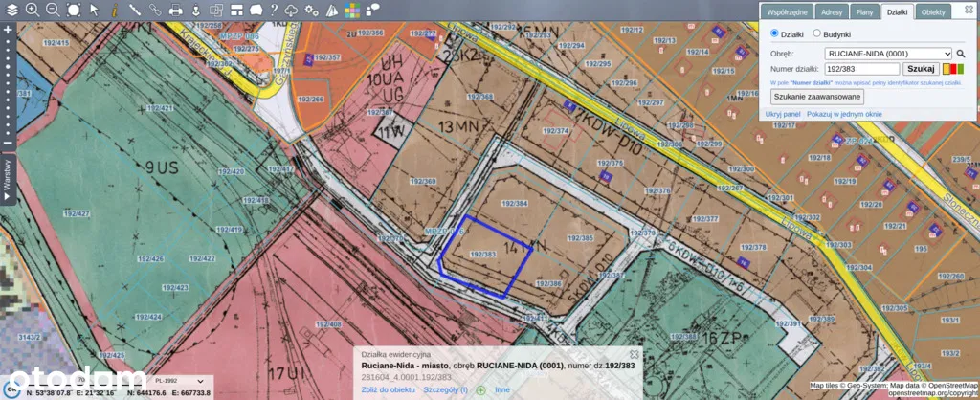
Task: Collapse the vertical Warstwy side panel
Action: (8, 181)
